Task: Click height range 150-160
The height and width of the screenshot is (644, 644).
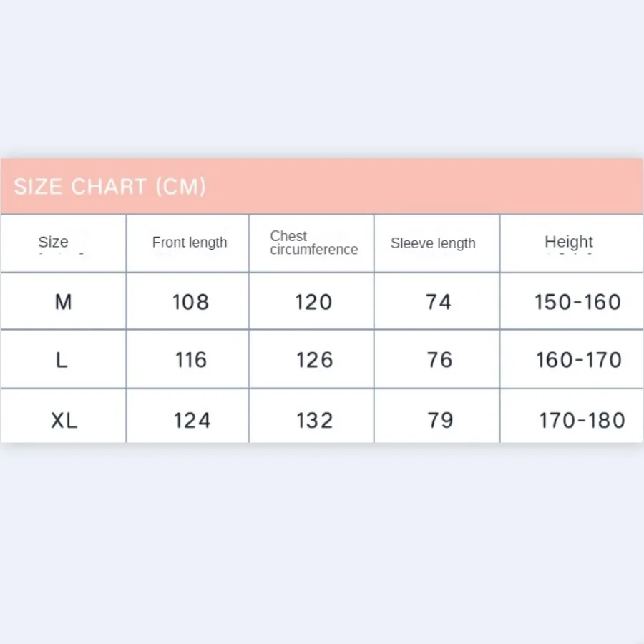Action: (577, 302)
